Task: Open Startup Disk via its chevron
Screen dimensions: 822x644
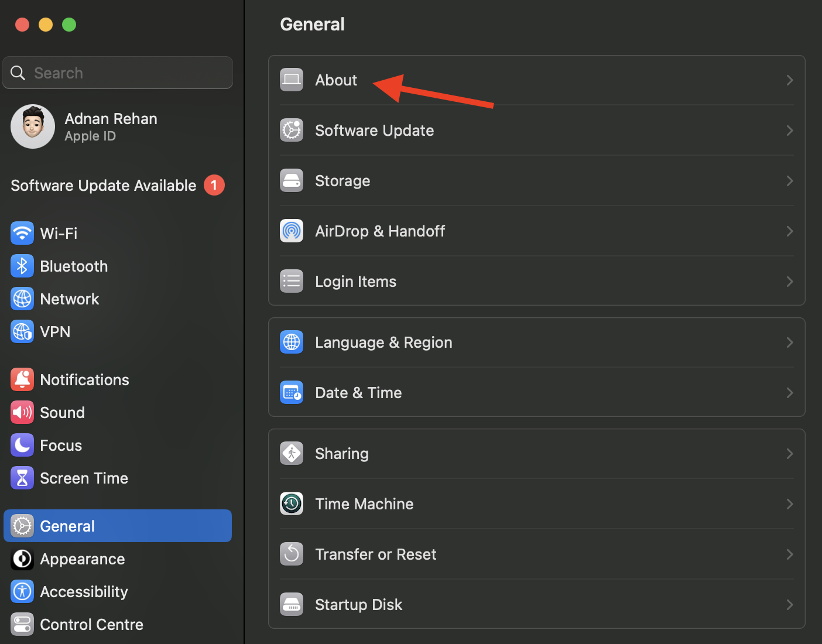Action: point(790,605)
